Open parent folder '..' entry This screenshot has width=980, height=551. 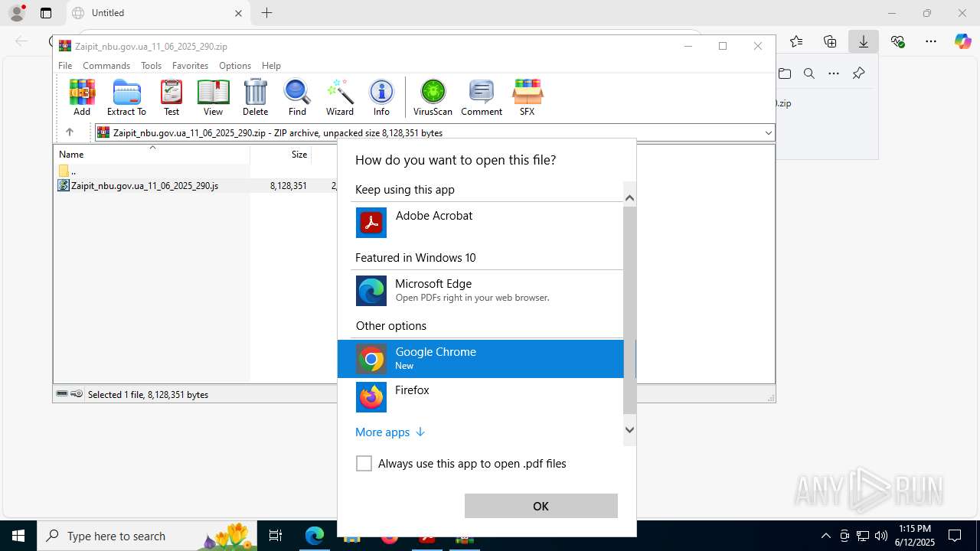click(x=67, y=171)
